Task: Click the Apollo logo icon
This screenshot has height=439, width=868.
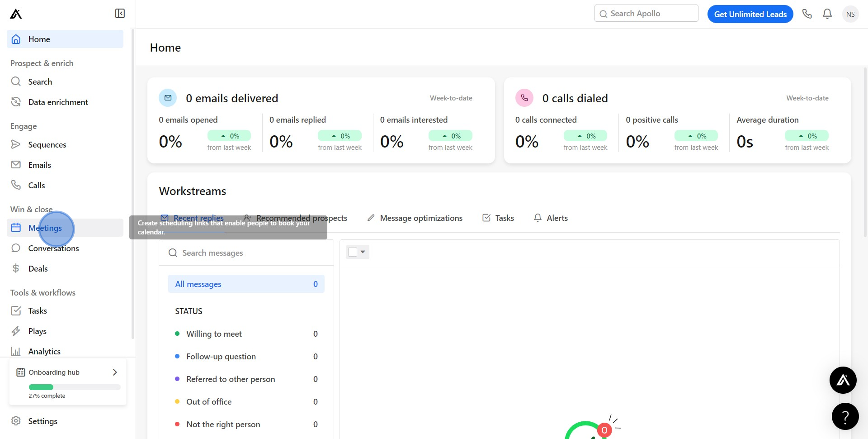Action: [x=16, y=14]
